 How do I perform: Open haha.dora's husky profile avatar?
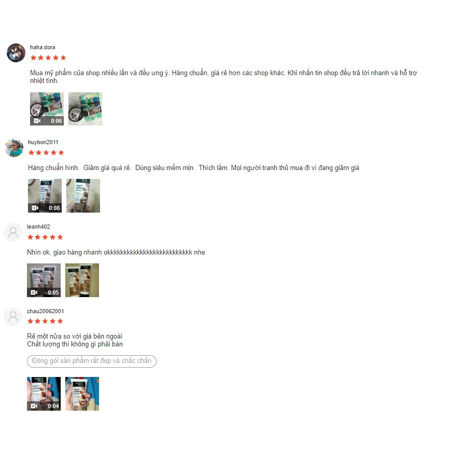[16, 53]
